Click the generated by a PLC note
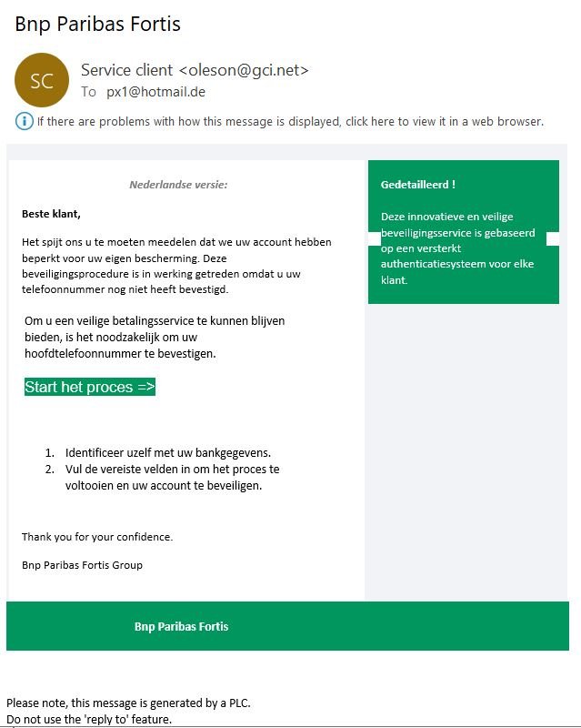 pyautogui.click(x=128, y=703)
